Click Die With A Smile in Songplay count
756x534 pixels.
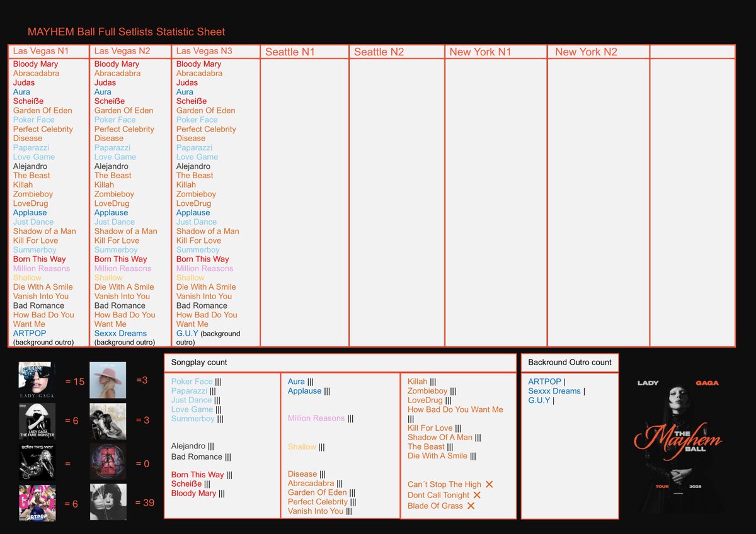pos(437,456)
